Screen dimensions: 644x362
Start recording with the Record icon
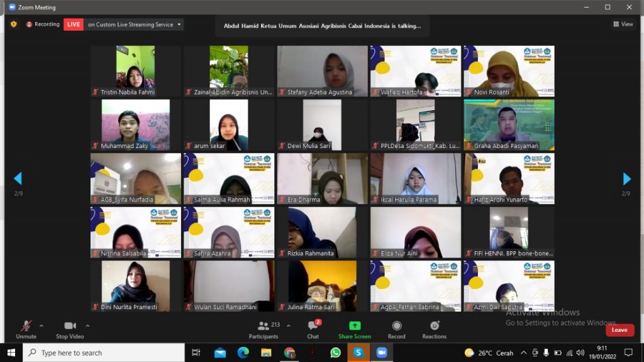pyautogui.click(x=396, y=329)
